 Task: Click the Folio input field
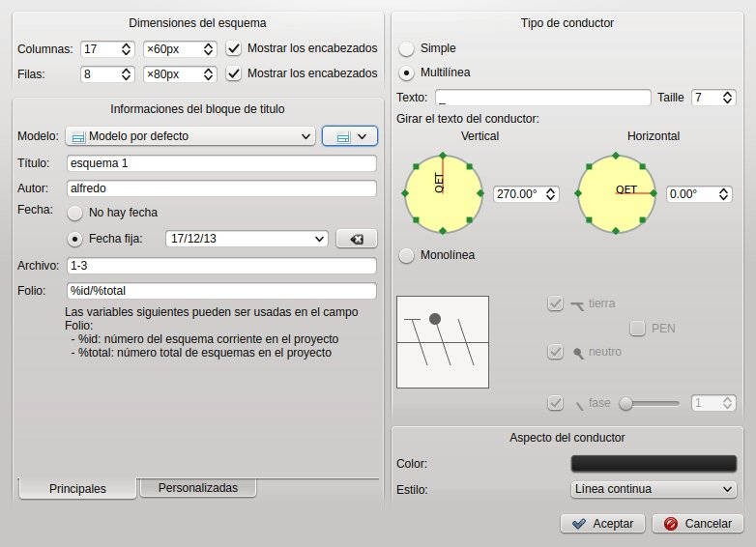pos(221,291)
